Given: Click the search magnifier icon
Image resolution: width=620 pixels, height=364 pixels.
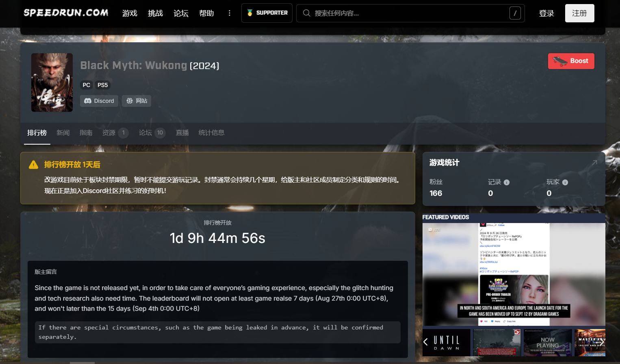Looking at the screenshot, I should pyautogui.click(x=307, y=13).
